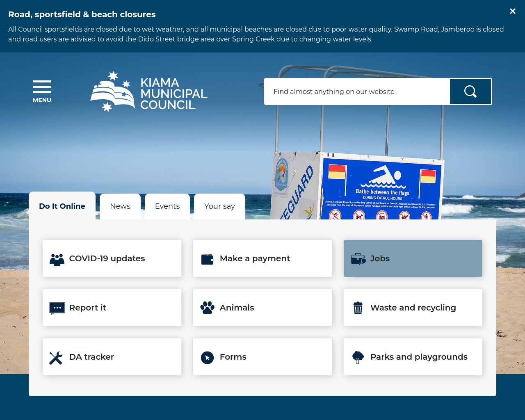
Task: Click the Jobs briefcase icon
Action: (358, 258)
